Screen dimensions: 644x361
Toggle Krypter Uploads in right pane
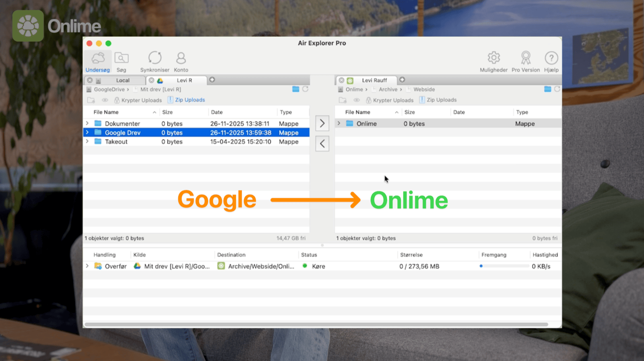389,100
